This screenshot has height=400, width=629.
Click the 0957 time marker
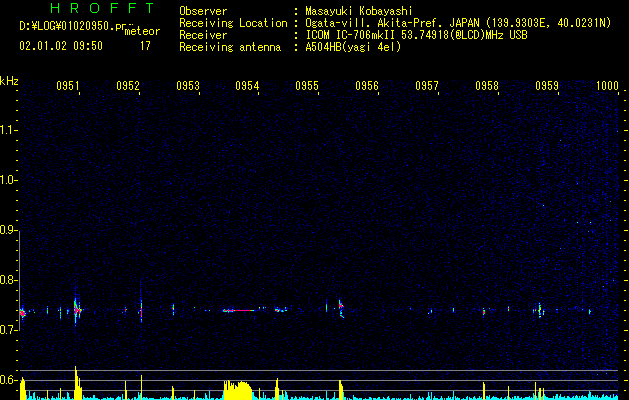(x=426, y=85)
